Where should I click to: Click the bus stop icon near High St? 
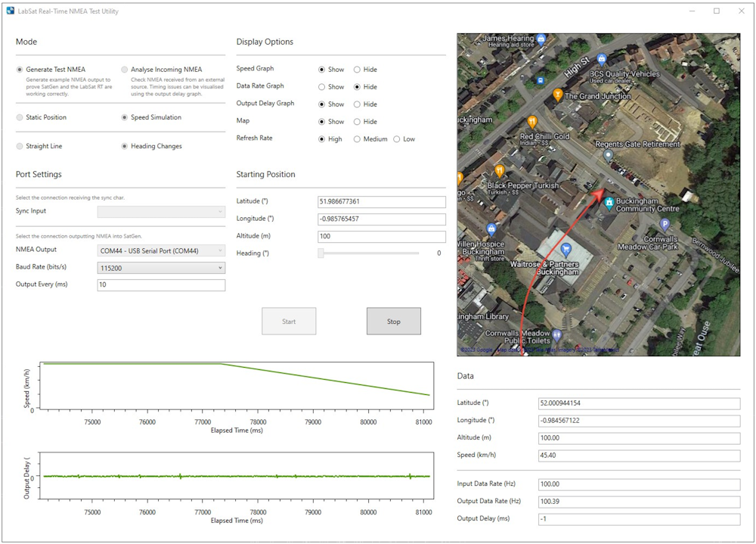click(541, 81)
